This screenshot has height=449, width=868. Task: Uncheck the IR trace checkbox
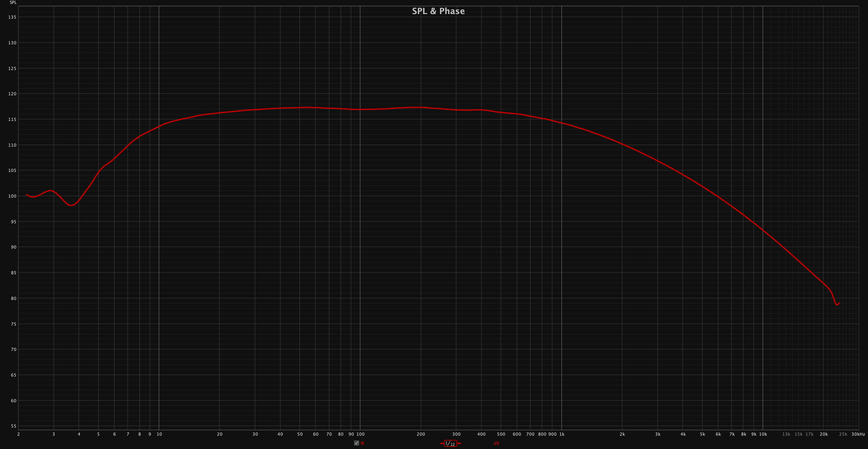(x=357, y=443)
